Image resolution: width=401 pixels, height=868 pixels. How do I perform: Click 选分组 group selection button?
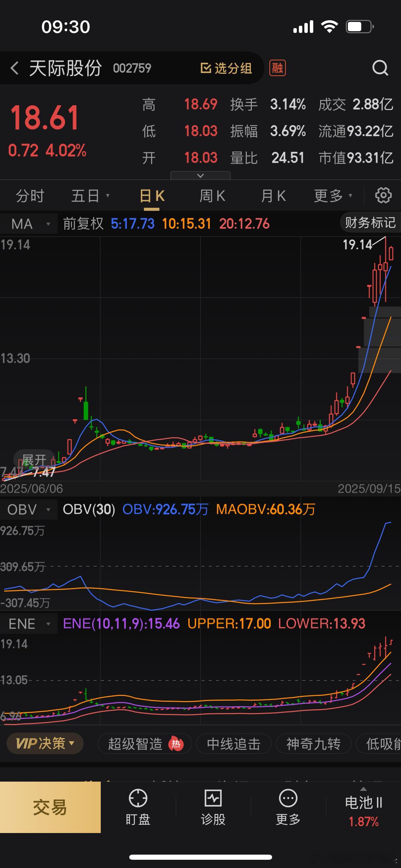[x=226, y=68]
